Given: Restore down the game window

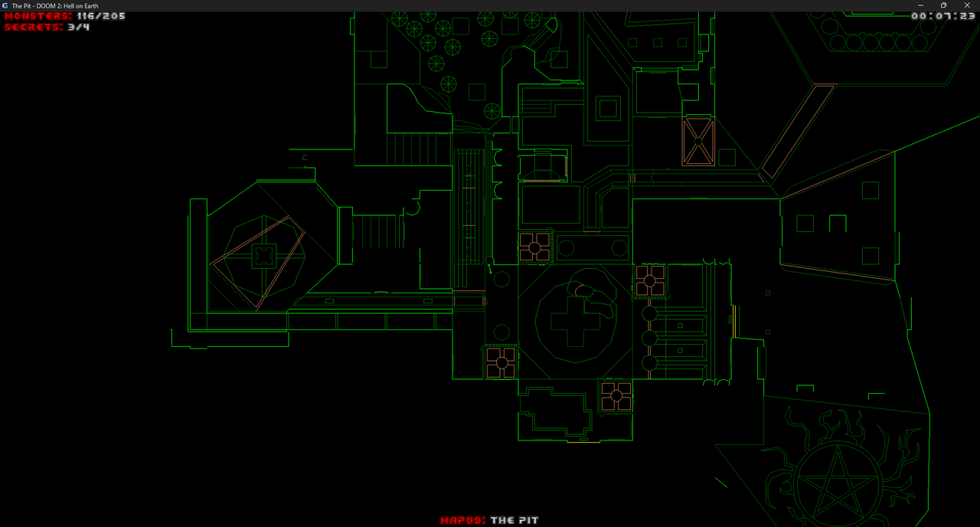Looking at the screenshot, I should click(943, 5).
